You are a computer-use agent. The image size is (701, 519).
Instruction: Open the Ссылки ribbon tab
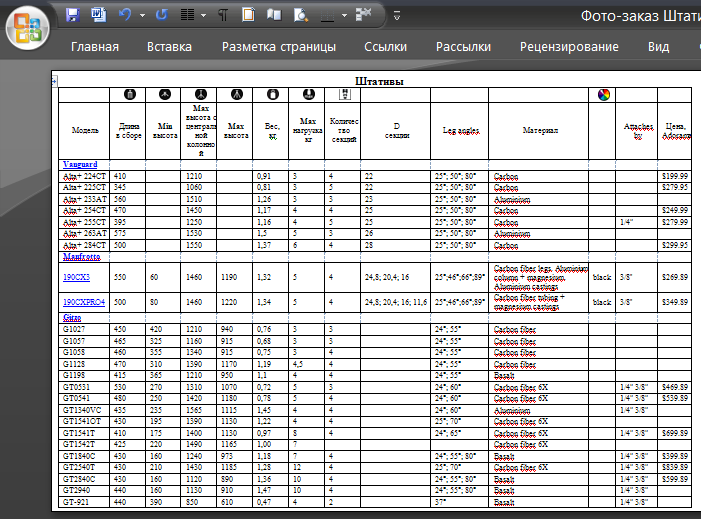[385, 47]
